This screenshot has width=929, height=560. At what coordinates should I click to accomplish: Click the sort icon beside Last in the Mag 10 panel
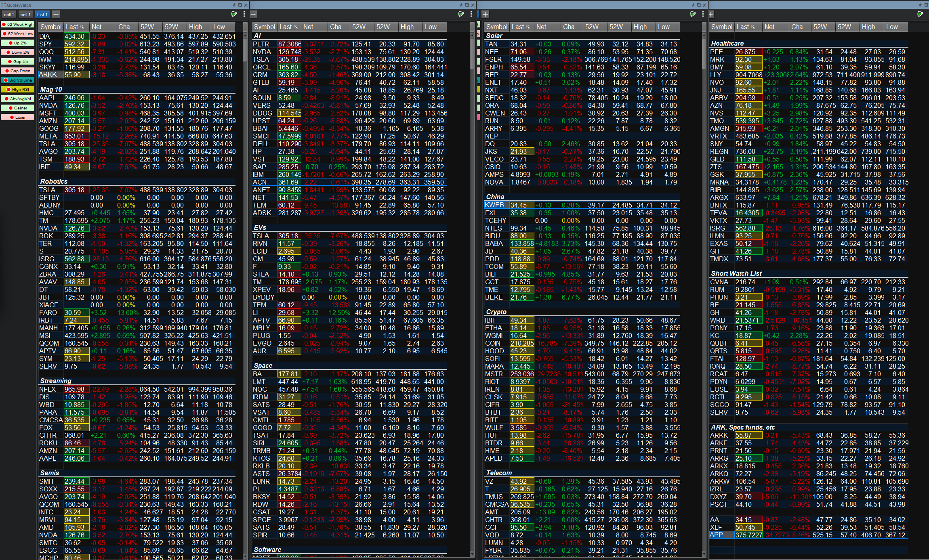(x=82, y=27)
